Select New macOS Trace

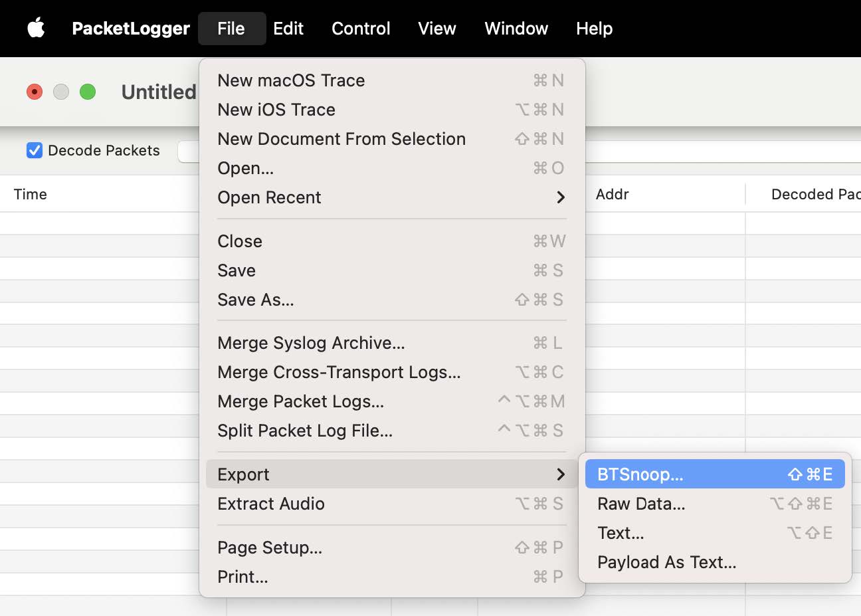click(x=291, y=80)
